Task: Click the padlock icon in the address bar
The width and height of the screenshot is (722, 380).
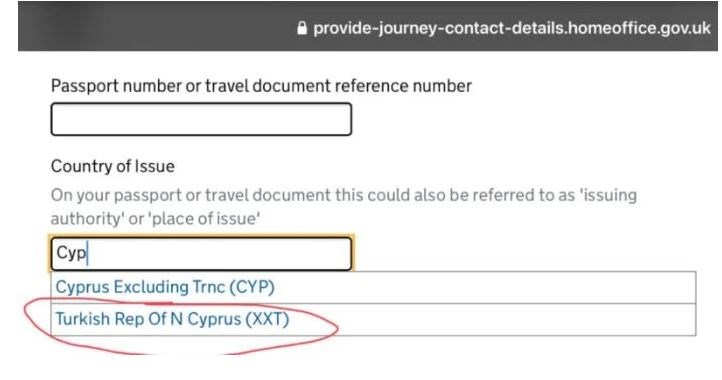Action: (302, 28)
